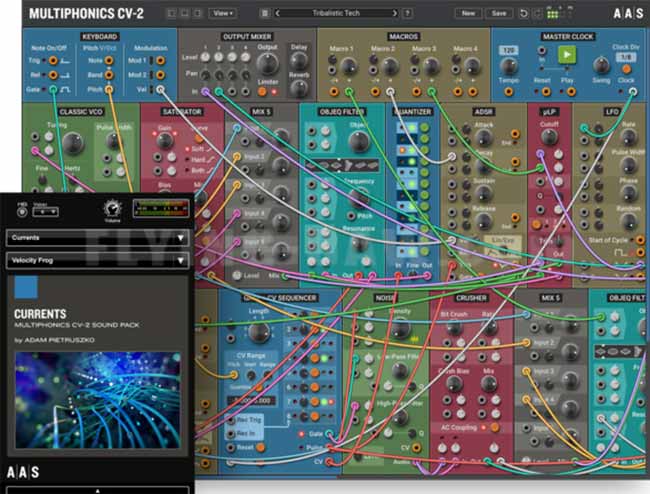Select the third layout view icon in top toolbar
This screenshot has height=494, width=650.
click(198, 14)
